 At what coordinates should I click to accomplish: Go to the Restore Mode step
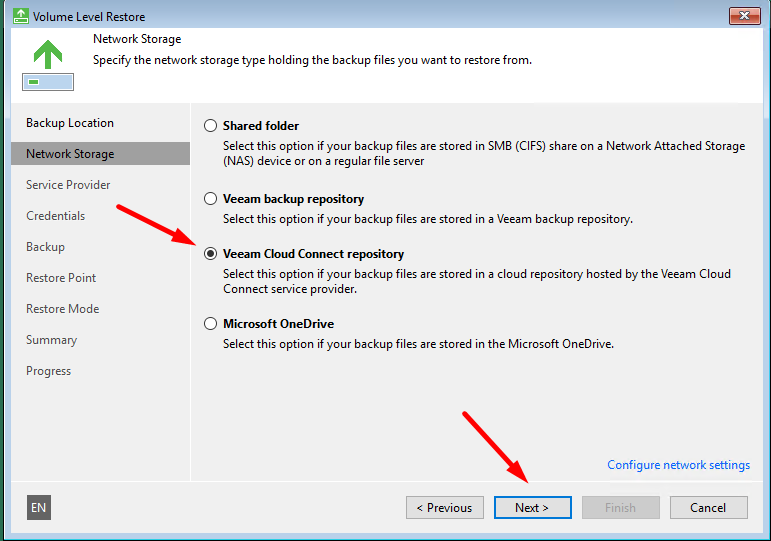(x=62, y=309)
